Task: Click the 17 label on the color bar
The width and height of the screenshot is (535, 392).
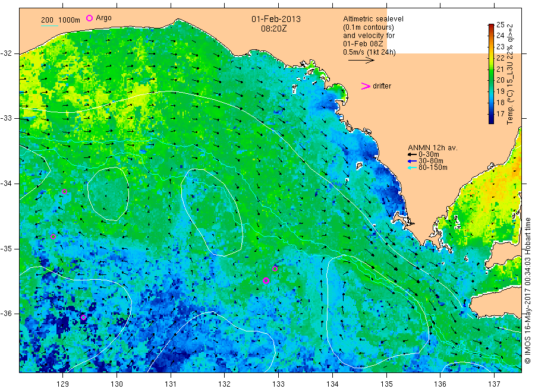Action: [500, 113]
